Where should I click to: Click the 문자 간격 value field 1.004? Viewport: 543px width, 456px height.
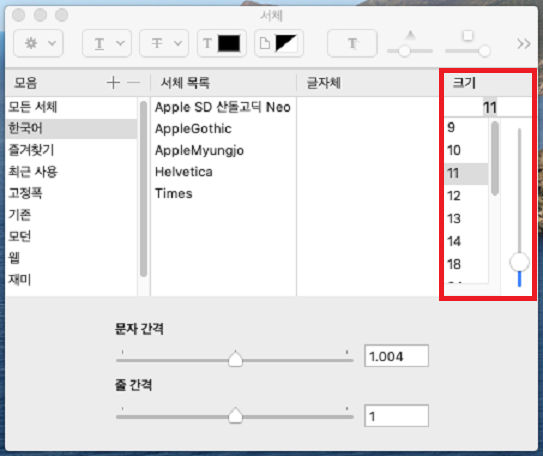click(x=397, y=356)
